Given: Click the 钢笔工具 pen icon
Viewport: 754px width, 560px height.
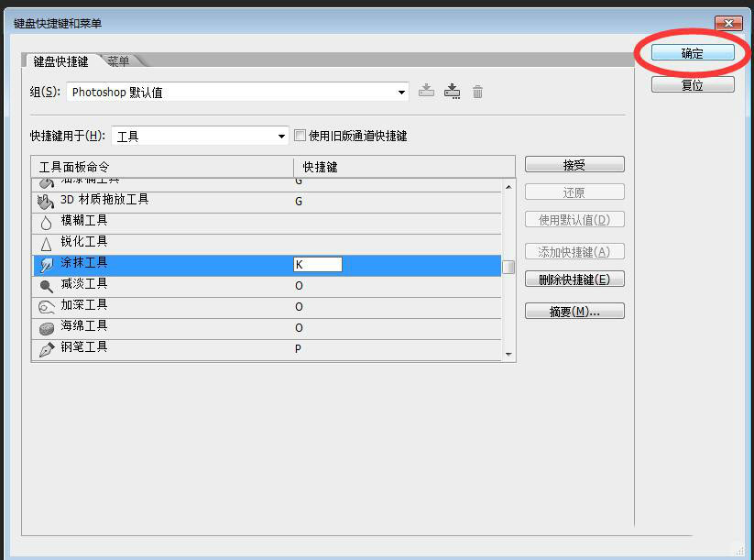Looking at the screenshot, I should pos(46,349).
